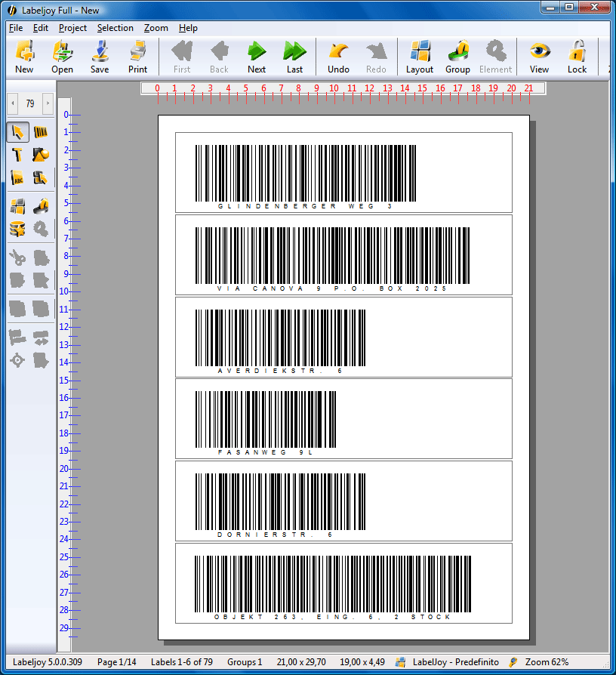
Task: Open the Selection menu
Action: tap(115, 28)
